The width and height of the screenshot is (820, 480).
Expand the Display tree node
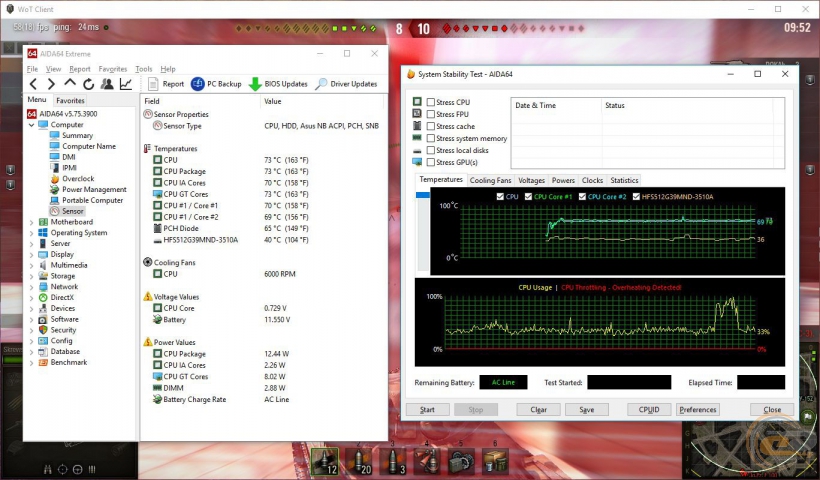(x=31, y=255)
